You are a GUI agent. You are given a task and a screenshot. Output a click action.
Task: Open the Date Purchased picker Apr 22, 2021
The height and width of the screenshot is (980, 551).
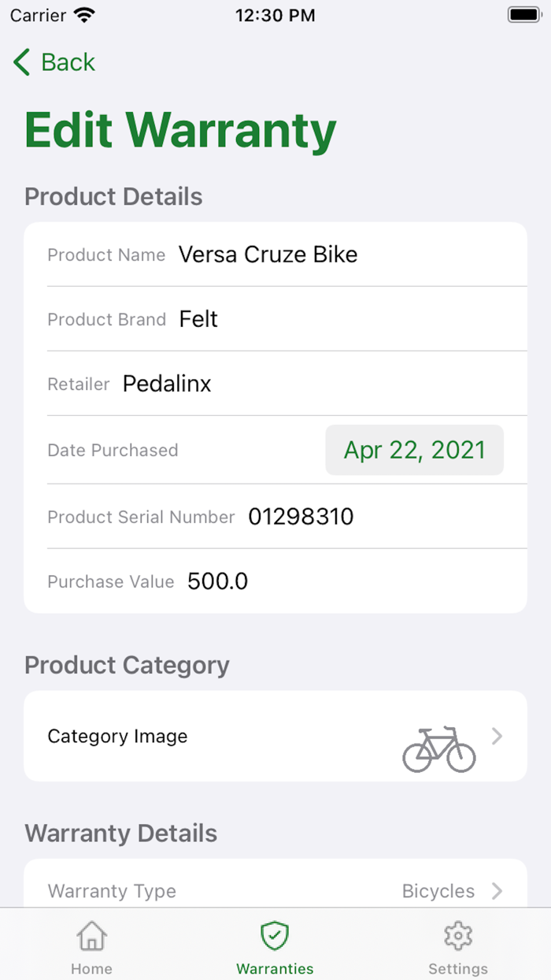point(414,450)
